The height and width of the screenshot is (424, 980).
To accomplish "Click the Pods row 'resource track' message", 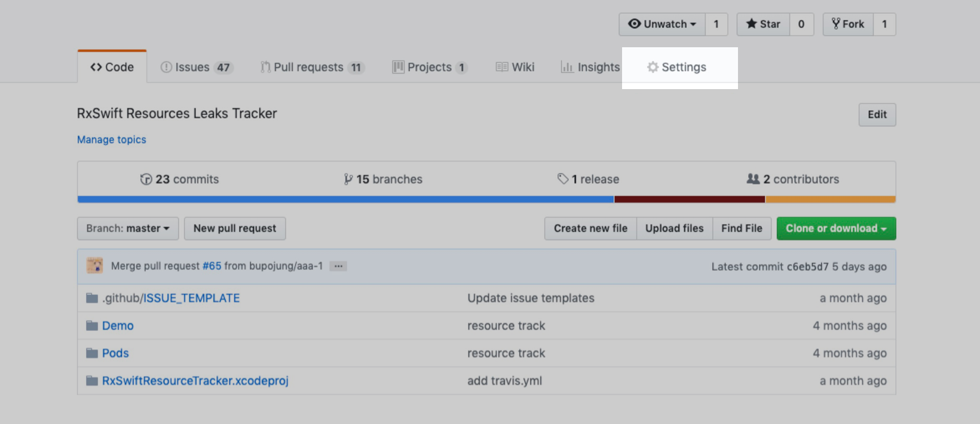I will click(506, 353).
